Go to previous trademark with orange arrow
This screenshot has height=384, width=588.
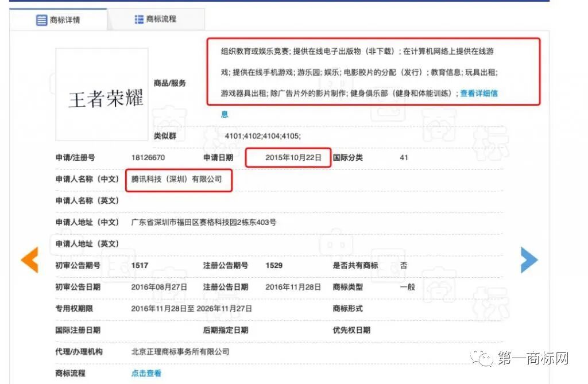[x=30, y=259]
